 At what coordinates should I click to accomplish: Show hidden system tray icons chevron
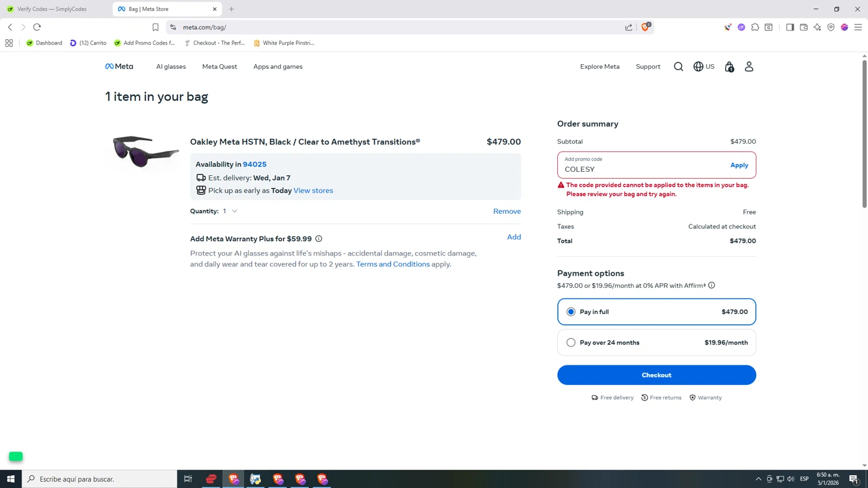pos(758,479)
